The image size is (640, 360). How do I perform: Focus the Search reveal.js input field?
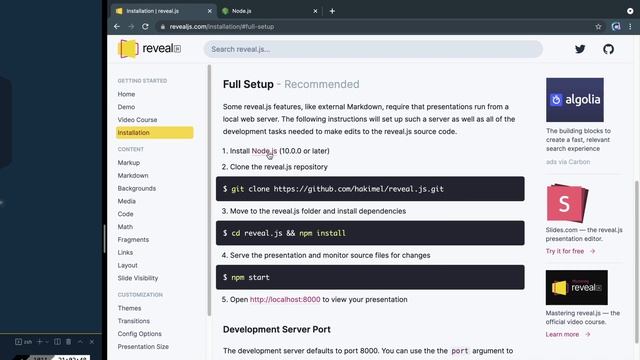point(373,49)
